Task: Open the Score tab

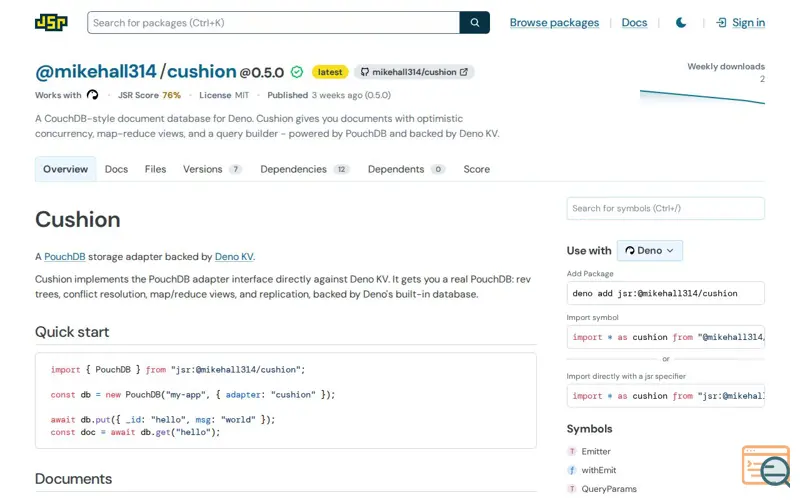Action: (x=477, y=169)
